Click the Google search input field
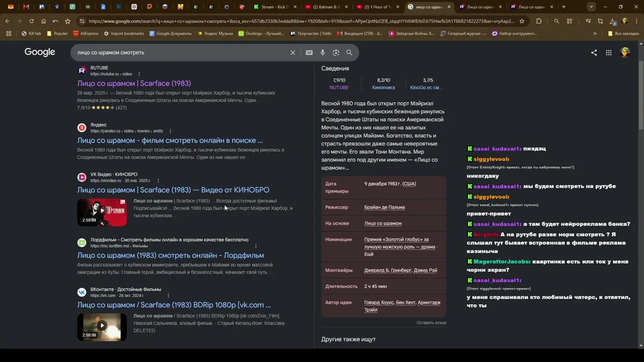The width and height of the screenshot is (644, 362). (181, 52)
